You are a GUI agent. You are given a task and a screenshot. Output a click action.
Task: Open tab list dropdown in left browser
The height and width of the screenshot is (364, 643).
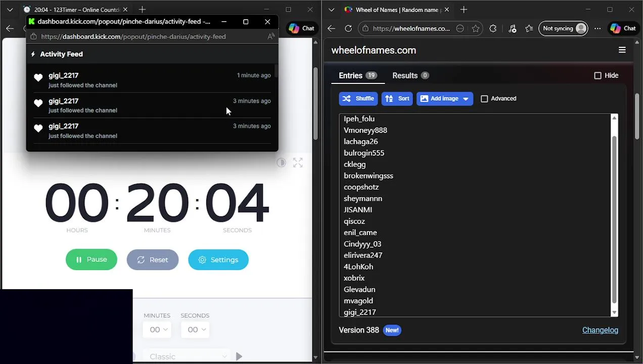(10, 10)
